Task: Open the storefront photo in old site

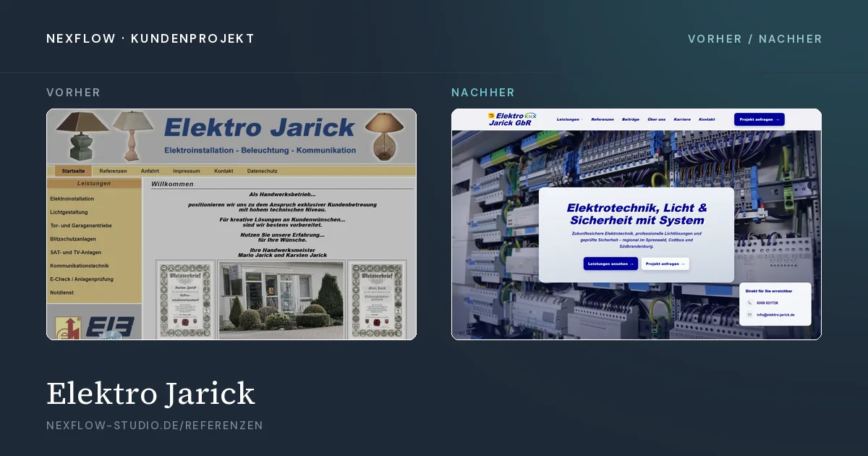Action: [281, 300]
